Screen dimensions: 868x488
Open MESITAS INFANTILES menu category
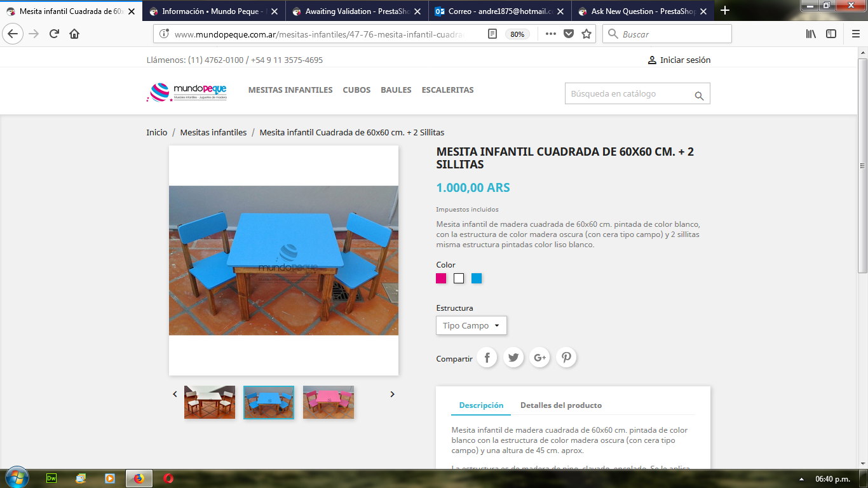click(290, 90)
